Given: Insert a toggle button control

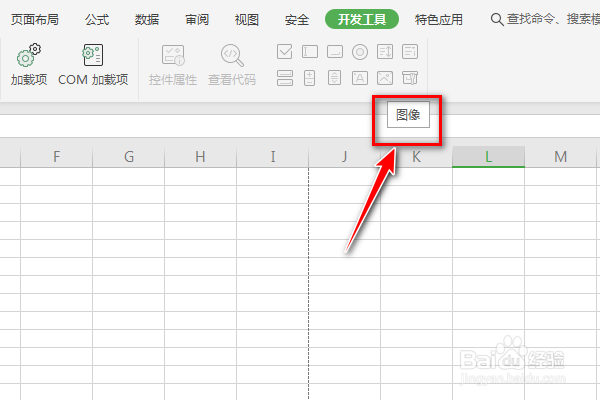Looking at the screenshot, I should (285, 78).
